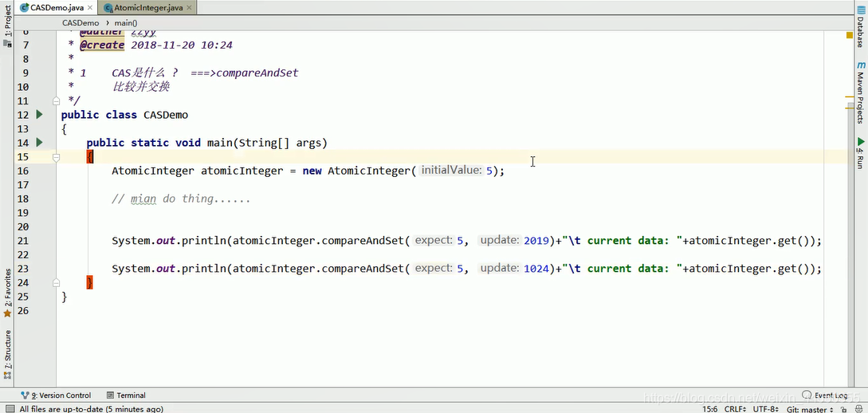Open the 2: Favorites tool window

pos(7,288)
